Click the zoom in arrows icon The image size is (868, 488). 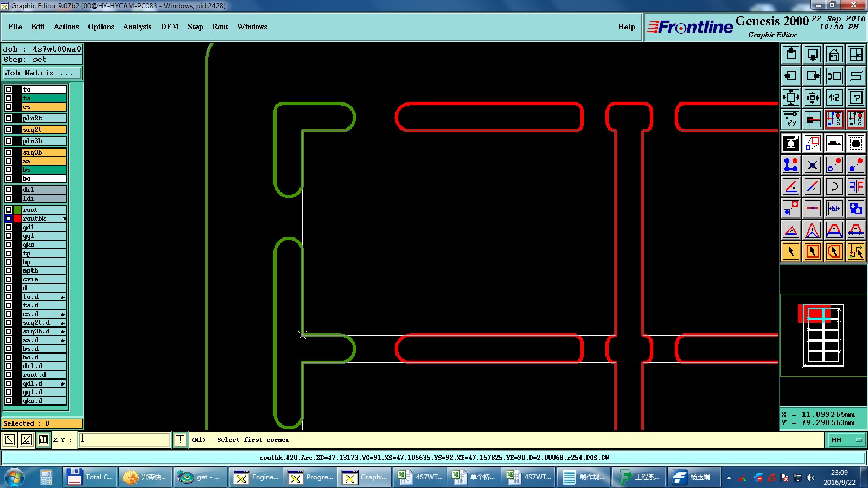(x=791, y=98)
